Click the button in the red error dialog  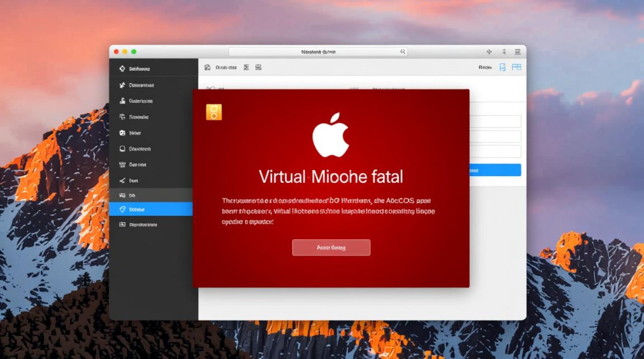click(331, 247)
